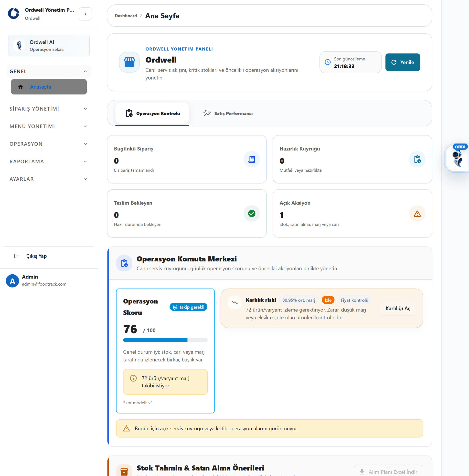
Task: Click the warning triangle icon in Açık Aksiyon card
Action: (417, 213)
